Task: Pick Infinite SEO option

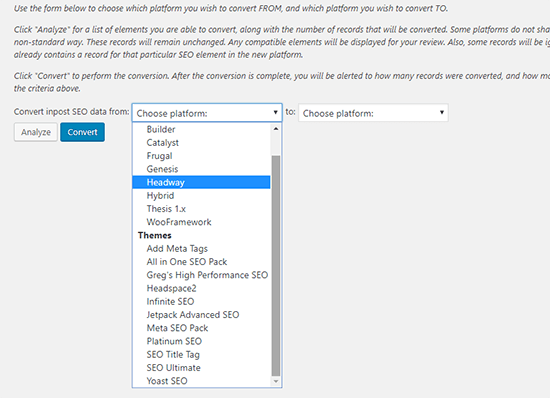Action: [201, 302]
